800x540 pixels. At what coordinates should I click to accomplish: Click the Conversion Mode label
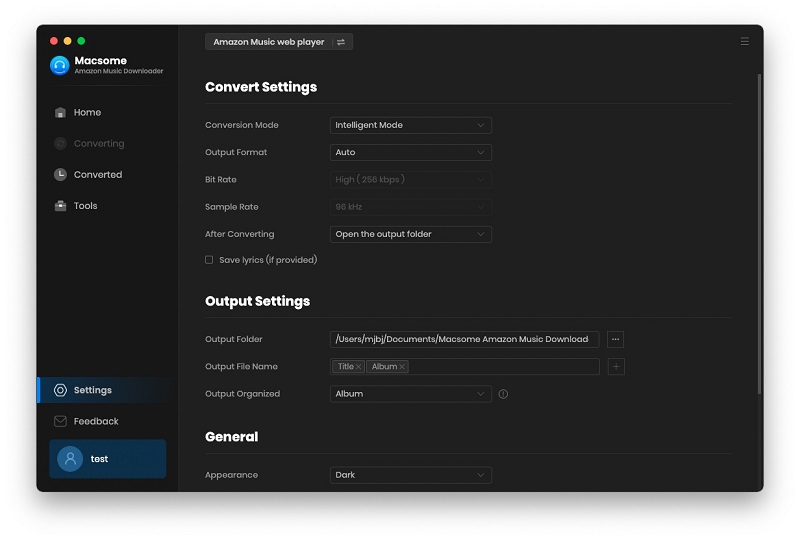tap(242, 125)
